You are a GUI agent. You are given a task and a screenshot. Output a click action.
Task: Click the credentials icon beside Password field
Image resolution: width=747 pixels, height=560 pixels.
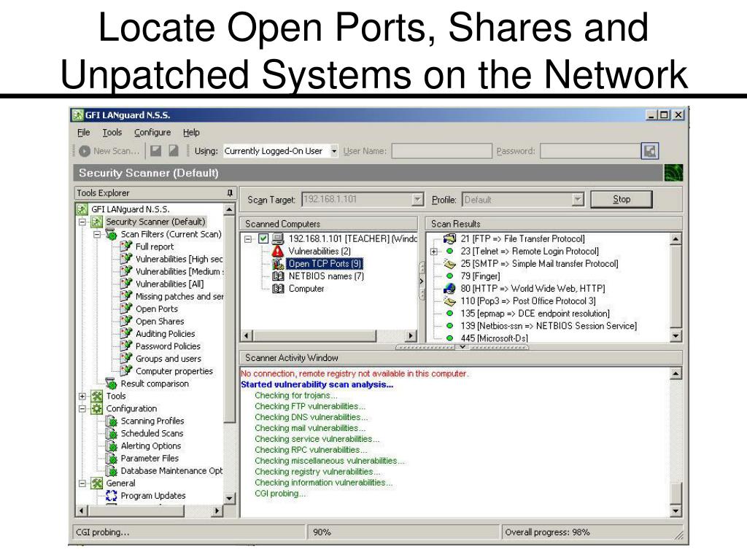(x=650, y=151)
